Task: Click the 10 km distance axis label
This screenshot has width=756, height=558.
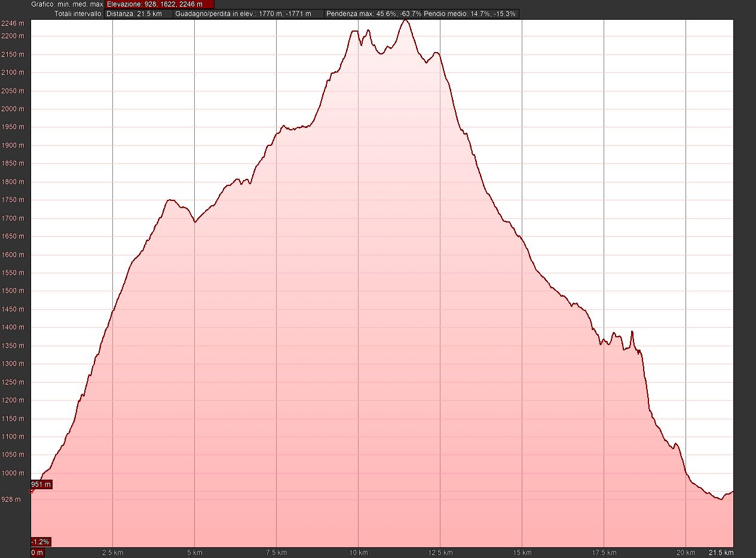Action: pyautogui.click(x=358, y=553)
